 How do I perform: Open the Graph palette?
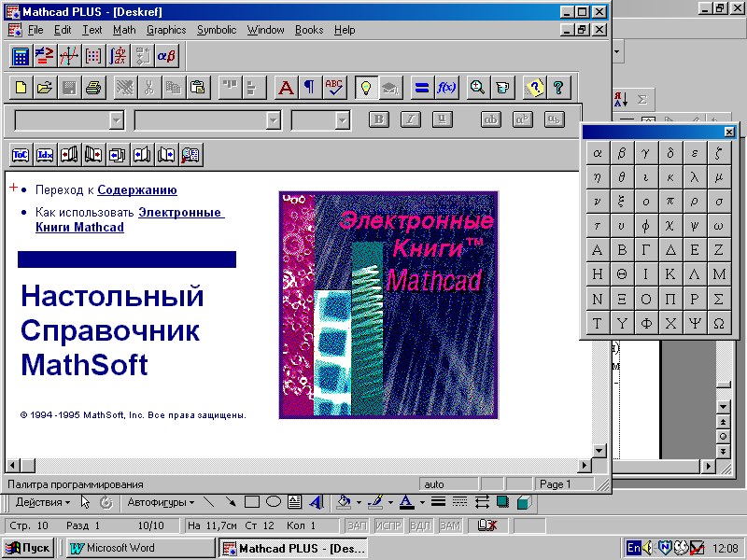pyautogui.click(x=69, y=56)
